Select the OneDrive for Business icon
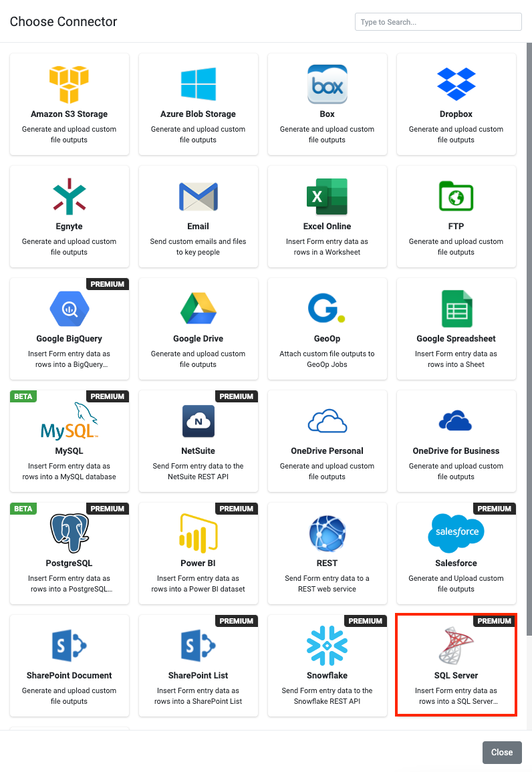The width and height of the screenshot is (532, 772). (x=456, y=420)
